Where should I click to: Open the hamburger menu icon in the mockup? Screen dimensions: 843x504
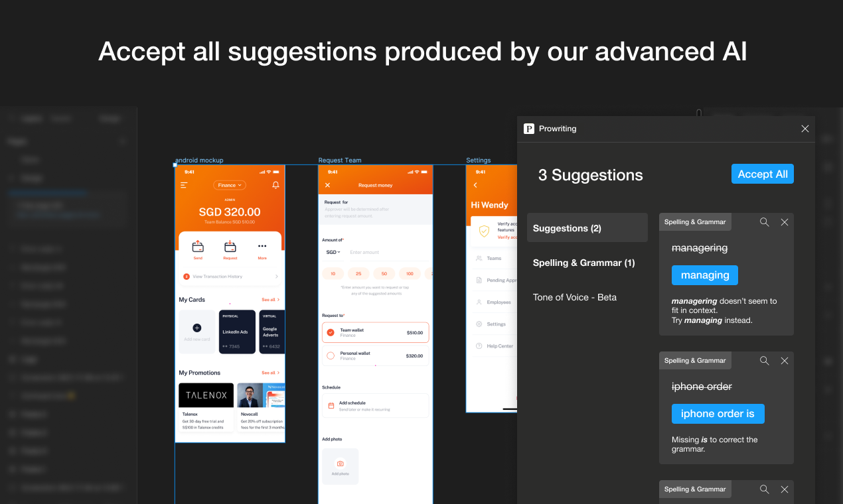(184, 185)
